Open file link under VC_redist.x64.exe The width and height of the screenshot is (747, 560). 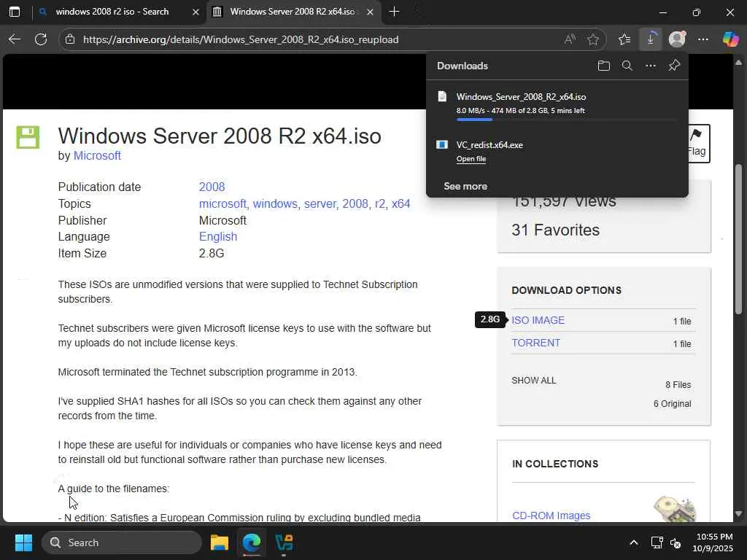pyautogui.click(x=471, y=159)
